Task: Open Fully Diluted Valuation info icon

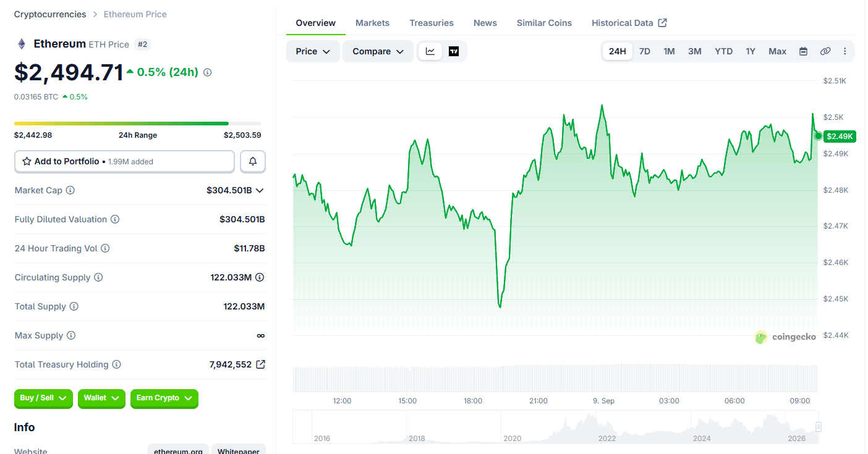Action: click(x=115, y=219)
